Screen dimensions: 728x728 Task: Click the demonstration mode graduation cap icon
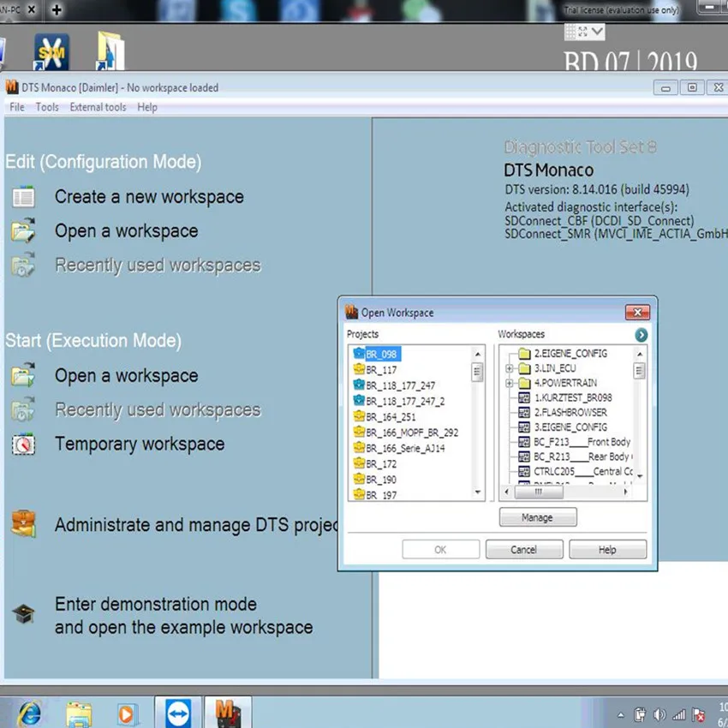click(23, 614)
